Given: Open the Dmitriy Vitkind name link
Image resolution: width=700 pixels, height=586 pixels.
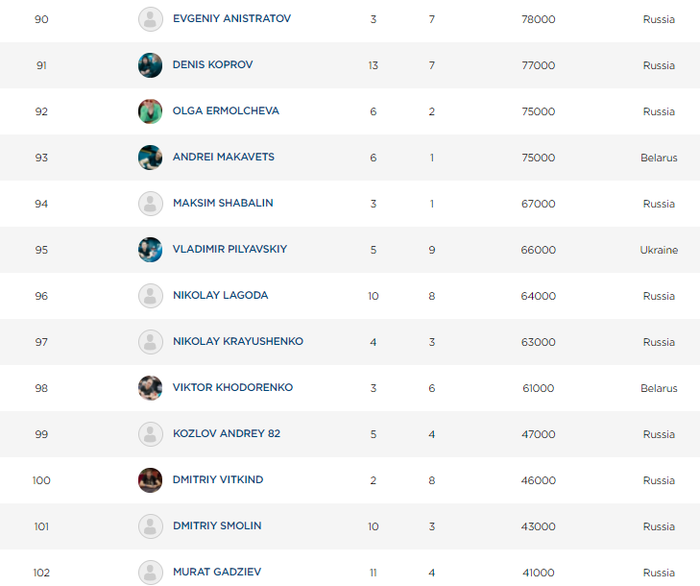Looking at the screenshot, I should [x=217, y=480].
